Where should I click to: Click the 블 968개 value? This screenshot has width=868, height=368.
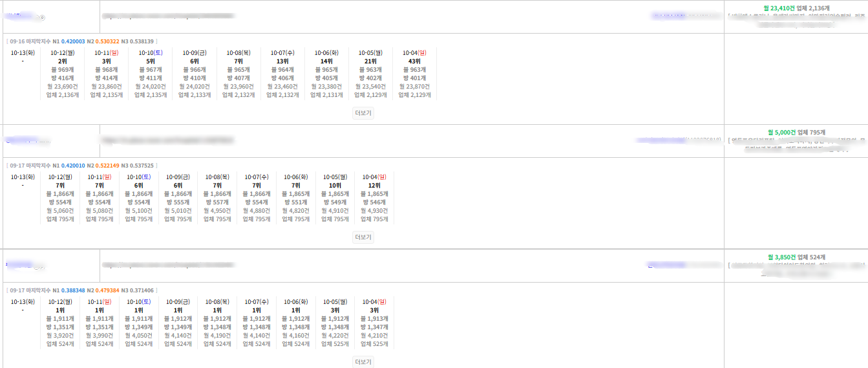[x=107, y=70]
